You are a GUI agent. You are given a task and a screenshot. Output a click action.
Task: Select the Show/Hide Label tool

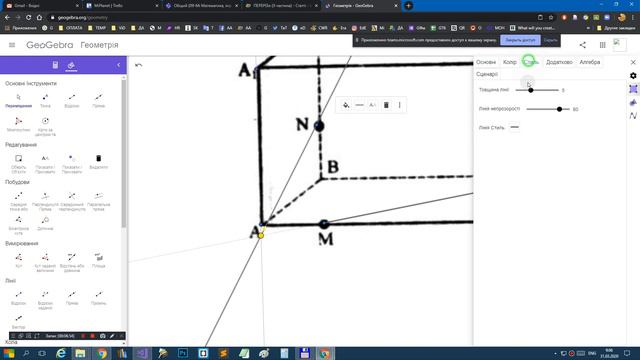coord(45,164)
